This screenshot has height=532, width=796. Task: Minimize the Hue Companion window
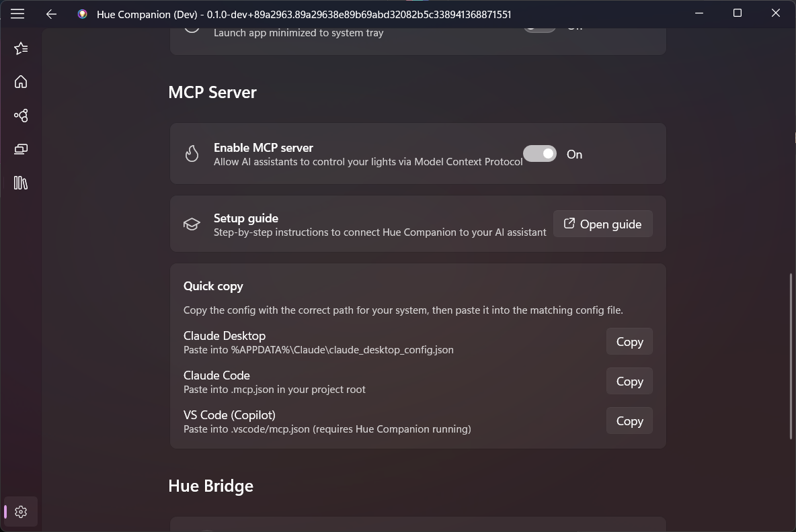pyautogui.click(x=699, y=13)
